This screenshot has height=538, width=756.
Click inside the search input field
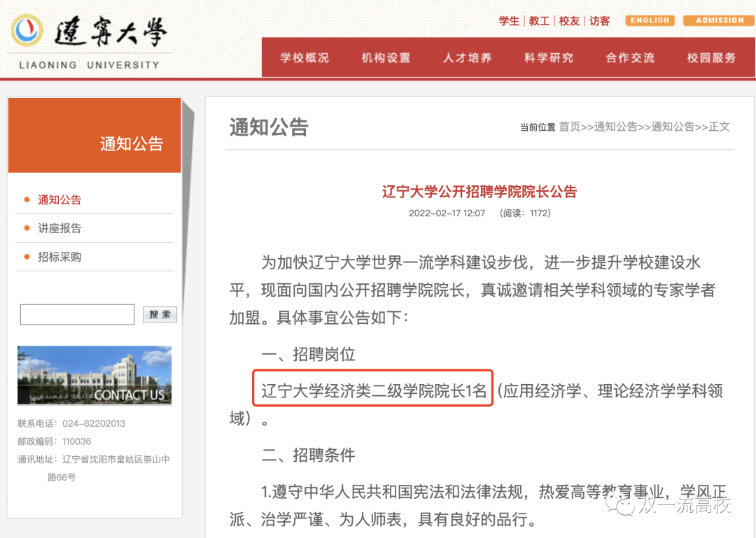pos(77,314)
